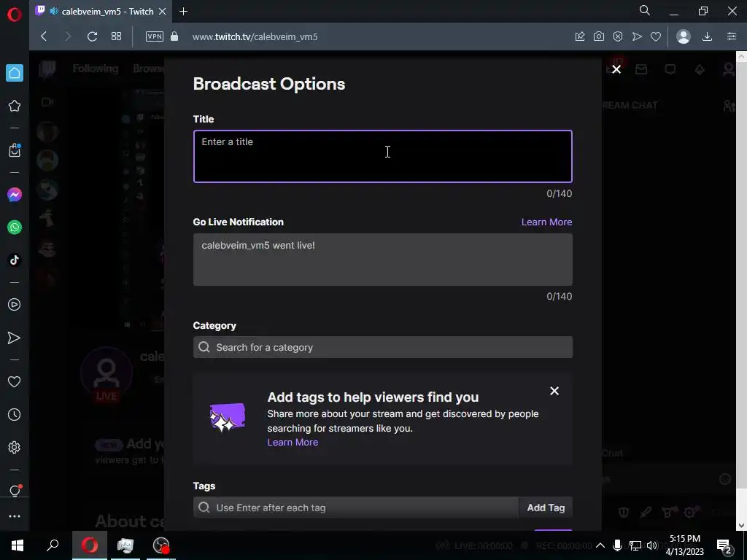The height and width of the screenshot is (560, 747).
Task: Open the ad blocker shield icon
Action: click(618, 36)
